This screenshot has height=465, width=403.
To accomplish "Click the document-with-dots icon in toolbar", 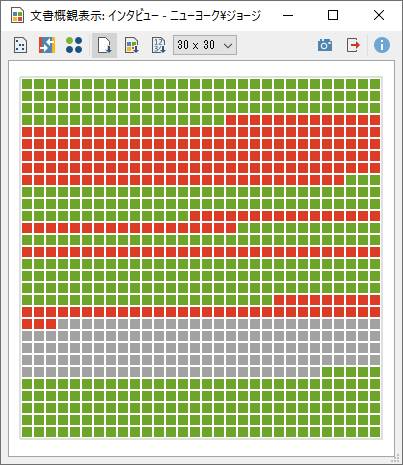I will point(20,45).
